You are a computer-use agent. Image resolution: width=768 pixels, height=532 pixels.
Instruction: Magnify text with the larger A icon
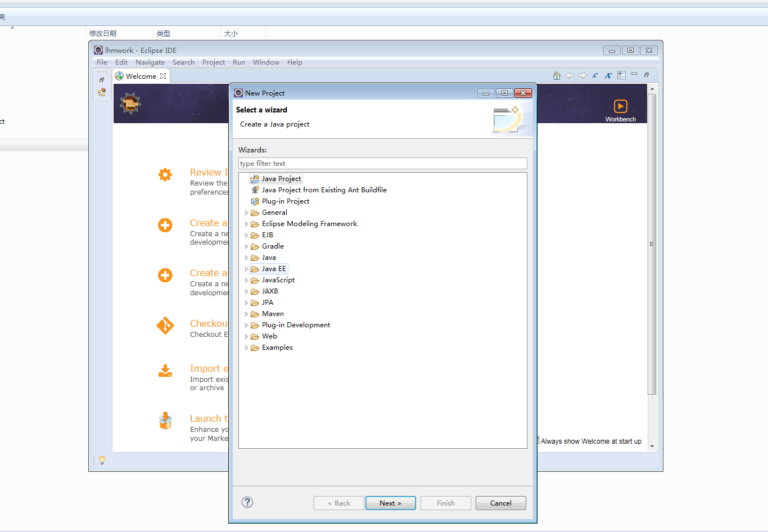point(608,75)
